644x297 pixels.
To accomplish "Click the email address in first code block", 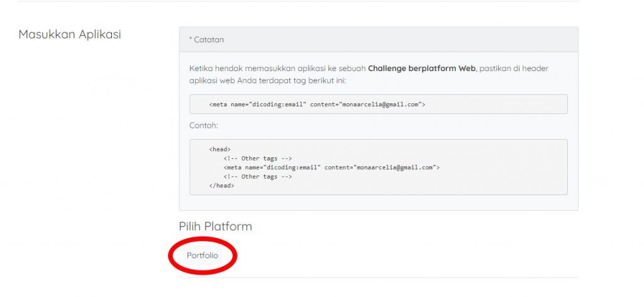I will point(380,104).
